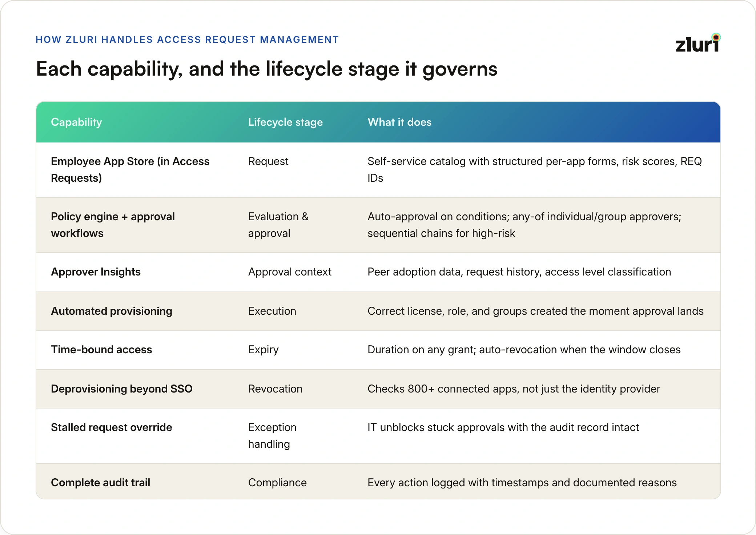
Task: Select the "Capability" column header
Action: [x=76, y=122]
